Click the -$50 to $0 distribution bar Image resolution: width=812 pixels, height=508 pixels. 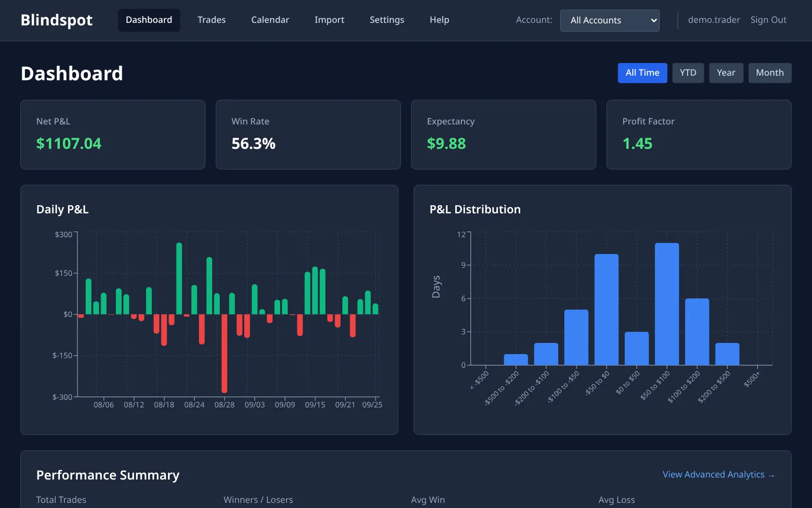coord(606,309)
